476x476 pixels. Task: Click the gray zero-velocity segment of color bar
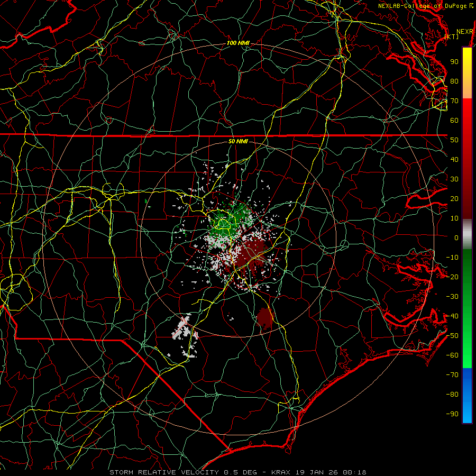tap(467, 234)
